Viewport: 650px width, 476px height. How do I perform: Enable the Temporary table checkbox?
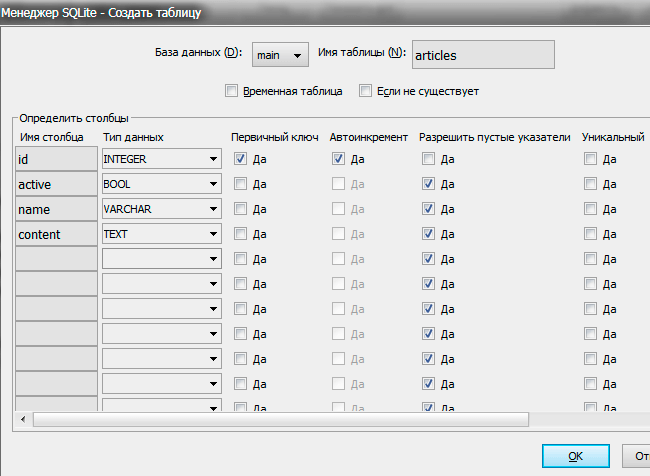[x=232, y=91]
